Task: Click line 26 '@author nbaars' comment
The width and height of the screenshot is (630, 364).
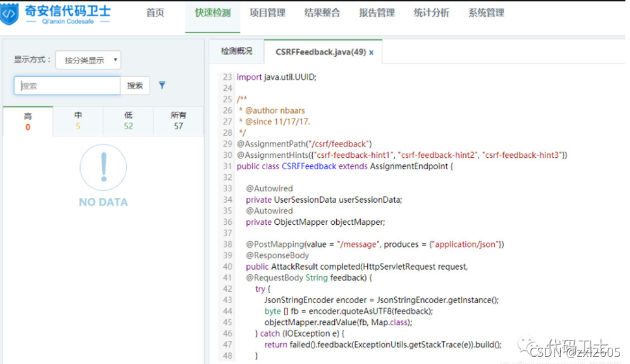Action: [x=272, y=110]
